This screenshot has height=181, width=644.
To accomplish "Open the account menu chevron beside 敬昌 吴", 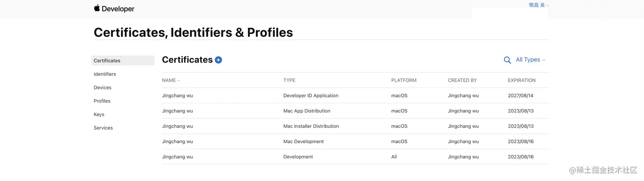I will click(x=548, y=6).
